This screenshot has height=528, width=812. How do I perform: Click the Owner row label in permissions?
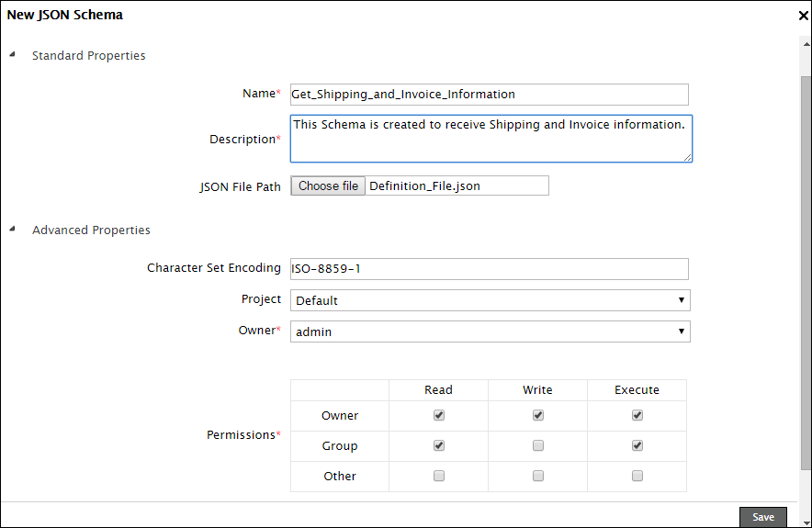tap(340, 416)
